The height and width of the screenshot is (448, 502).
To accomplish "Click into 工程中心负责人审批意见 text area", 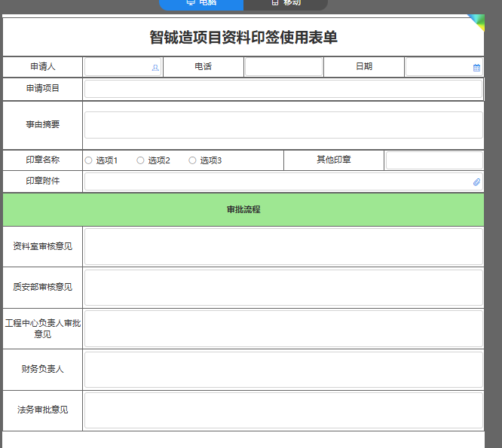I will [283, 329].
